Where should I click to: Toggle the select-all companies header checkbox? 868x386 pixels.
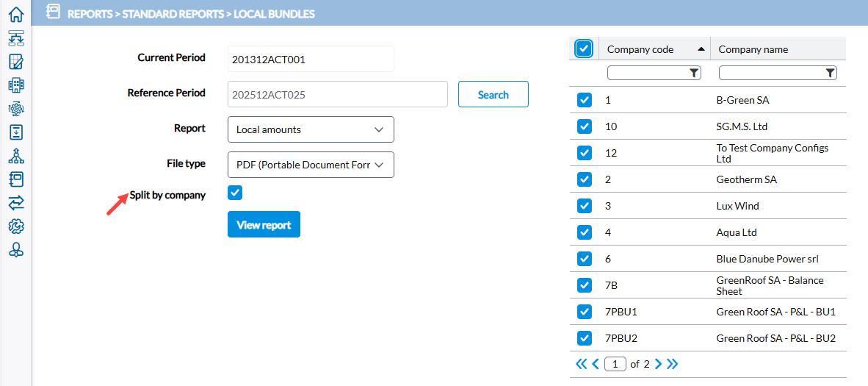(x=584, y=49)
